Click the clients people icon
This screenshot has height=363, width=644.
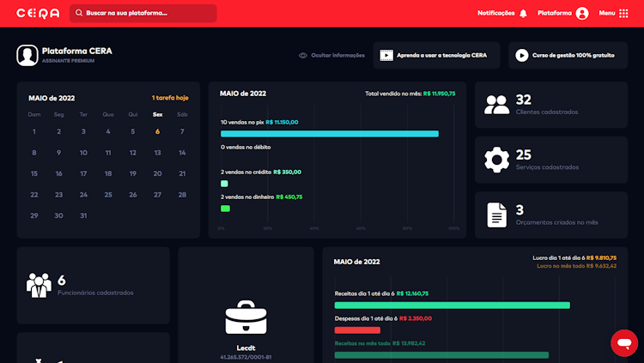point(496,105)
